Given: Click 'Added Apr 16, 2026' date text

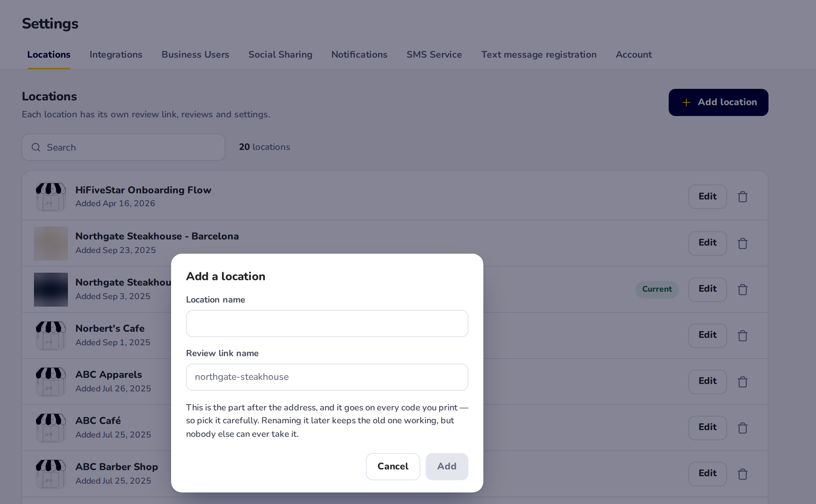Looking at the screenshot, I should point(115,203).
